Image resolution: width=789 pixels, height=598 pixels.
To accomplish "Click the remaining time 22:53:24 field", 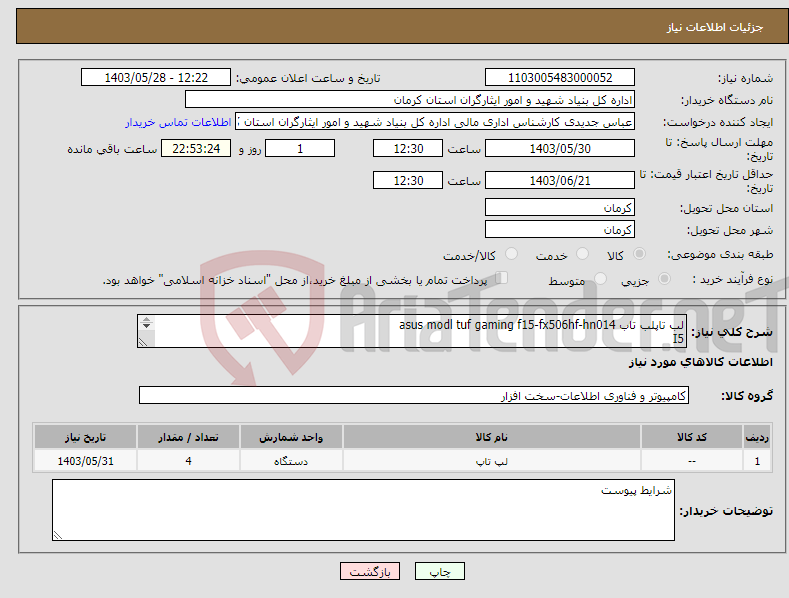I will coord(196,148).
